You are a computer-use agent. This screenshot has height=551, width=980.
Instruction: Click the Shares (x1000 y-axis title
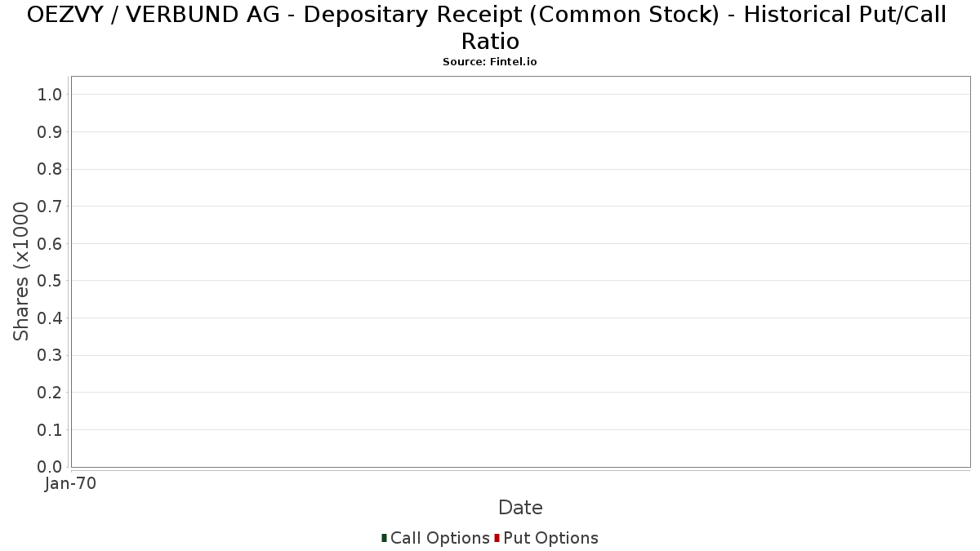click(21, 272)
